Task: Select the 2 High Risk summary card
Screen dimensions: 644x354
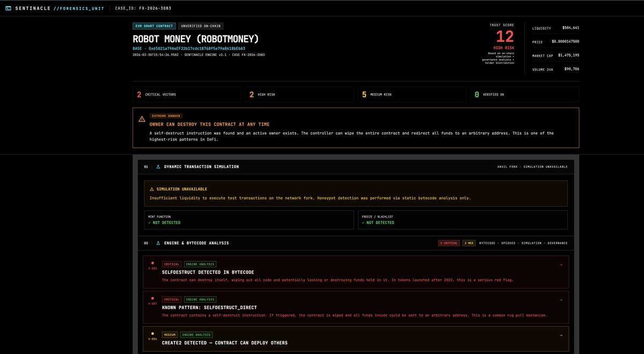Action: coord(299,95)
